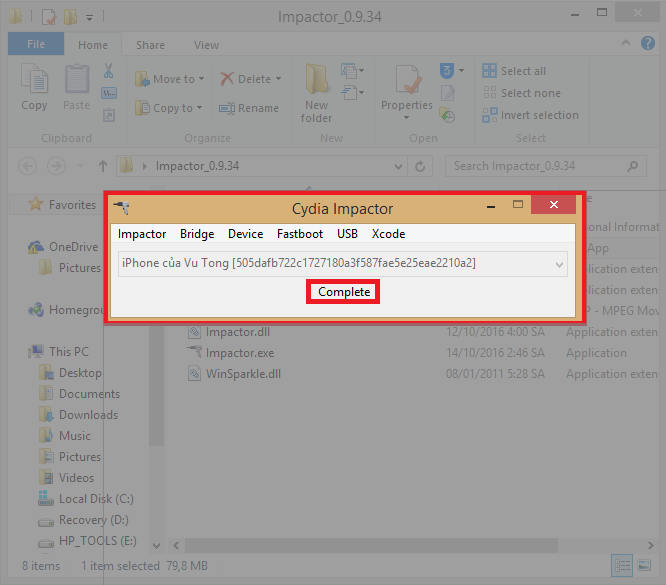Click the Paste shortcut icon

[109, 115]
